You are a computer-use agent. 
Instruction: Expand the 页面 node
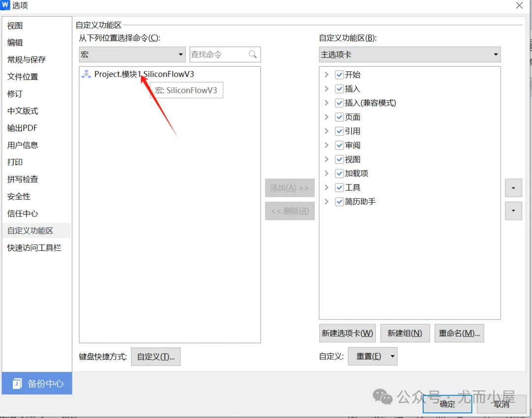pos(327,117)
